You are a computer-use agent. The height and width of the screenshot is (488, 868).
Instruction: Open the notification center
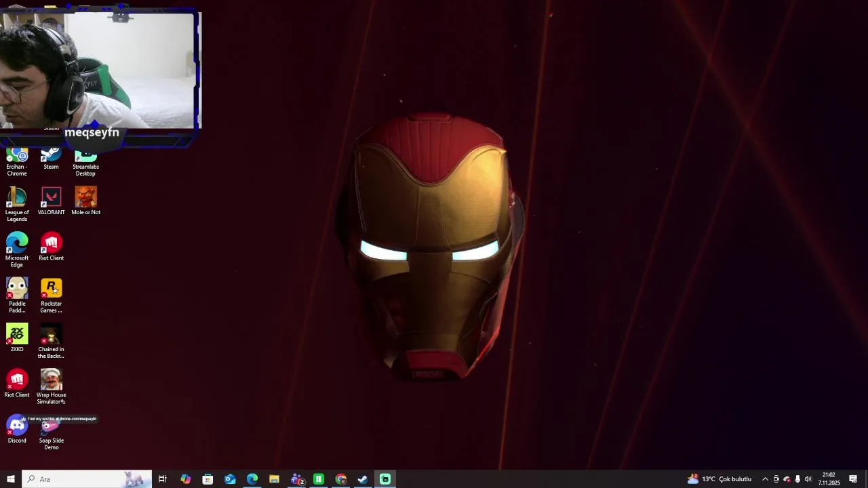point(853,479)
